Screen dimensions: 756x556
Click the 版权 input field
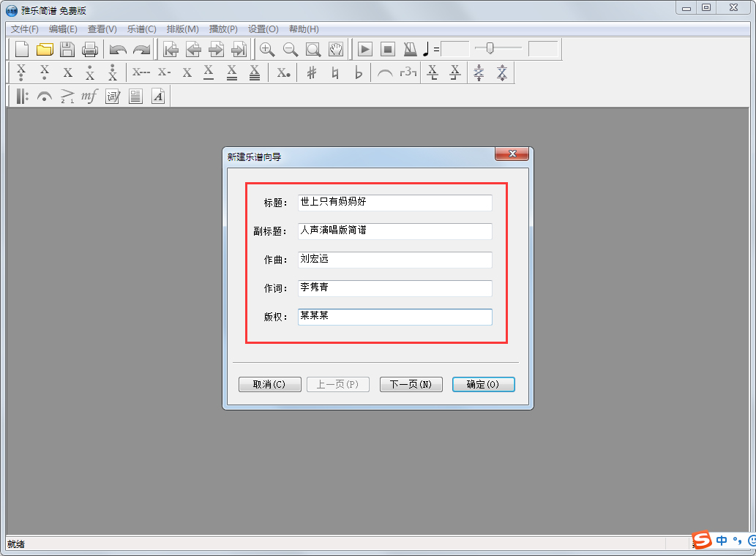(394, 317)
